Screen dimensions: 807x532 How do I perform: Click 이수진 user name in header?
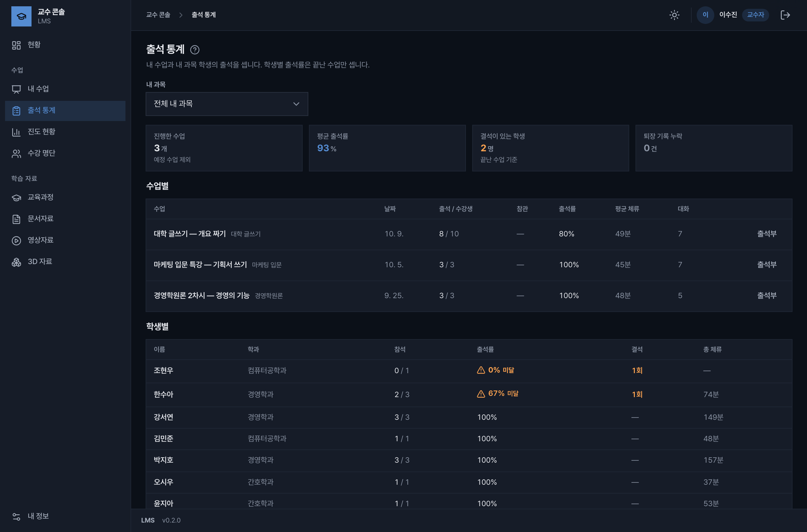[728, 15]
